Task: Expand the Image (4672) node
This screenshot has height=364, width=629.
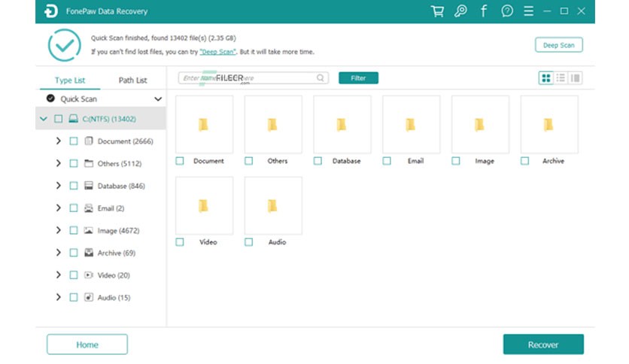Action: point(59,230)
